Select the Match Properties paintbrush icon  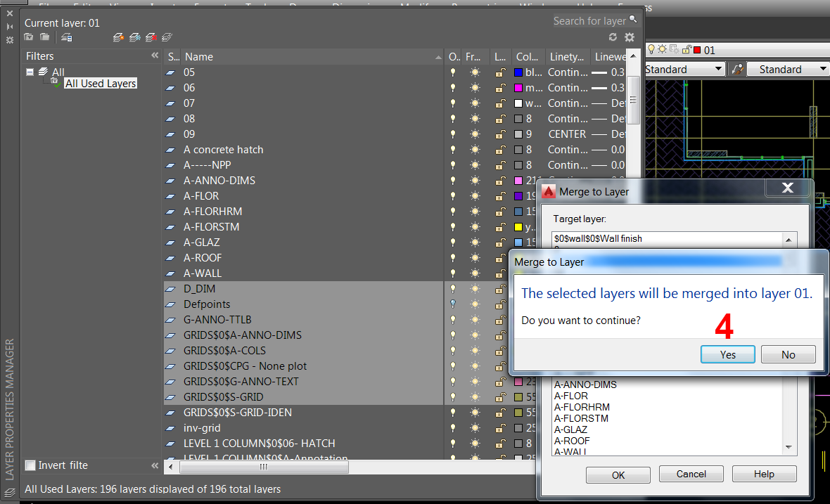pos(736,68)
